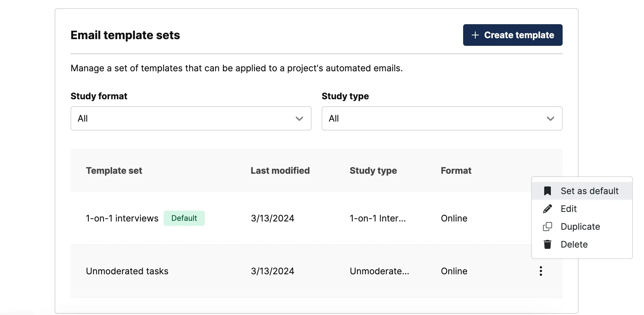Click the truncated 1-on-1 Inter... study type cell

pos(378,218)
